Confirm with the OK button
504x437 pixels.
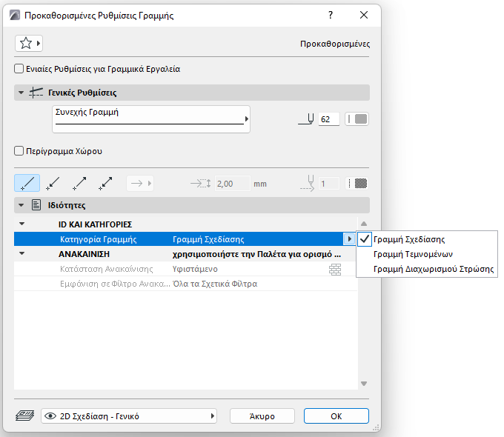click(x=336, y=416)
